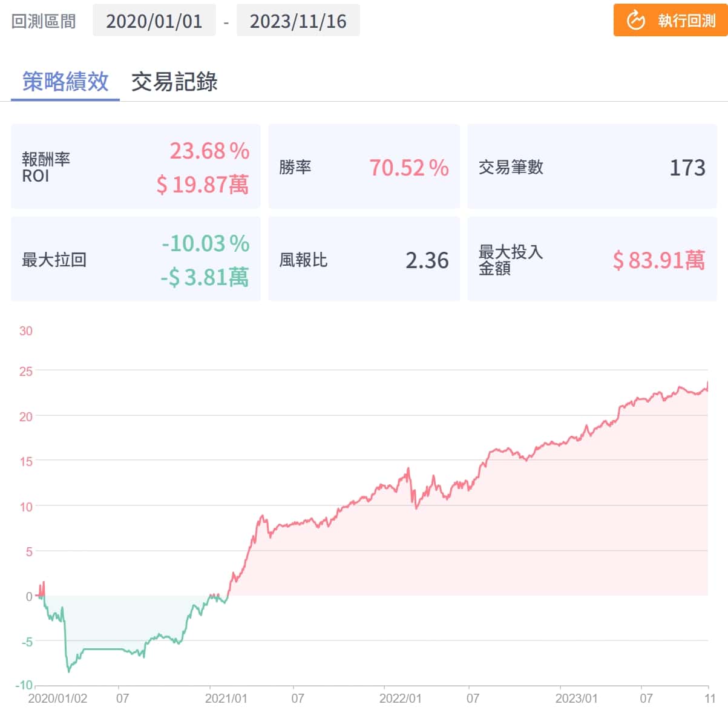The height and width of the screenshot is (710, 728).
Task: Click the 風報比 2.36 card
Action: coord(364,260)
